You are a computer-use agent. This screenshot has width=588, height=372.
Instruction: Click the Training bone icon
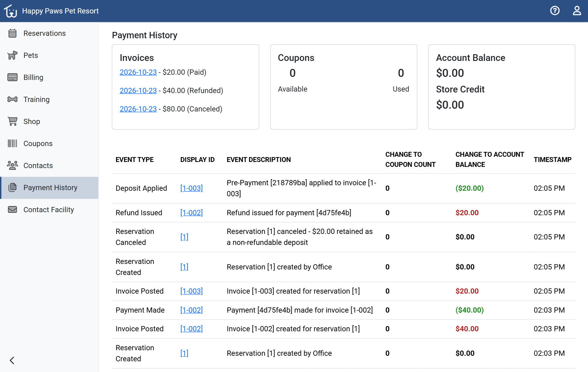(x=13, y=99)
